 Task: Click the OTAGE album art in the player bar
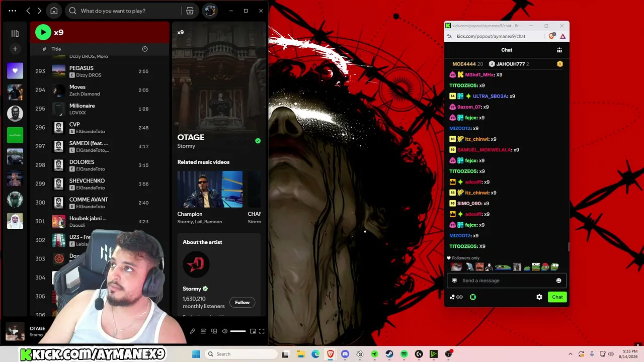pos(15,332)
